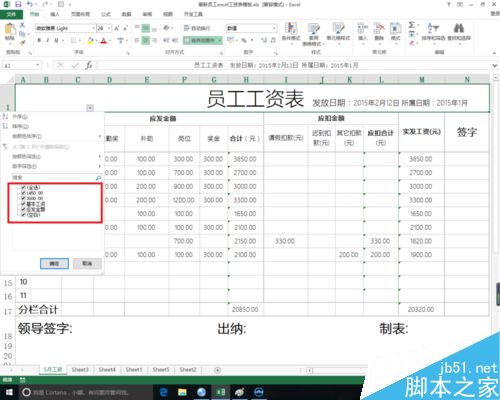Collapse the ribbon with the arrow

coord(494,53)
